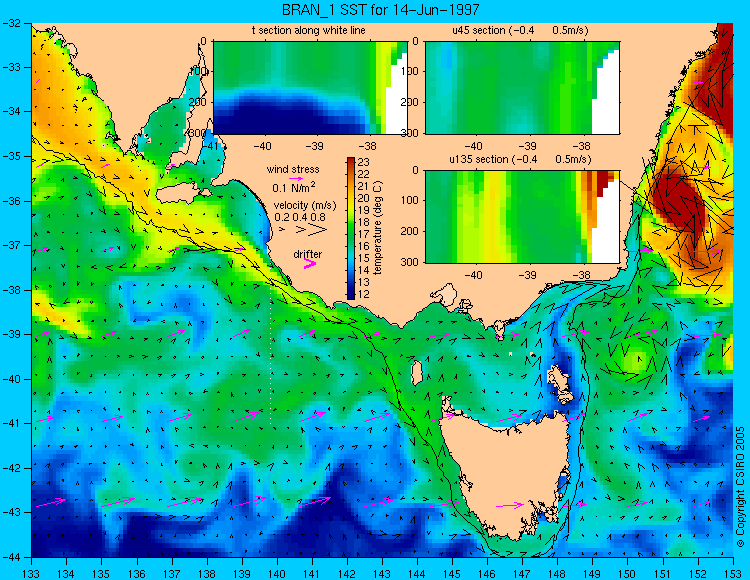Click the magenta drifter legend marker
Screen dimensions: 750x580
(310, 263)
